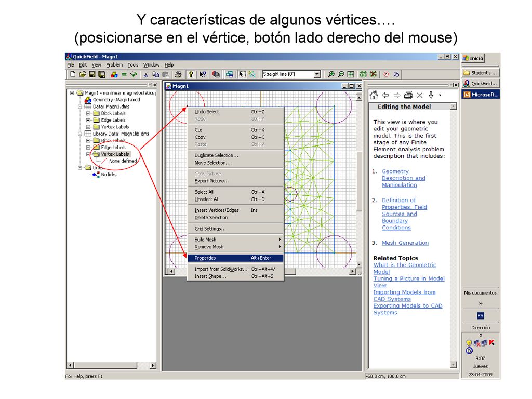Click the Home icon in help panel
The width and height of the screenshot is (532, 399).
coord(374,96)
